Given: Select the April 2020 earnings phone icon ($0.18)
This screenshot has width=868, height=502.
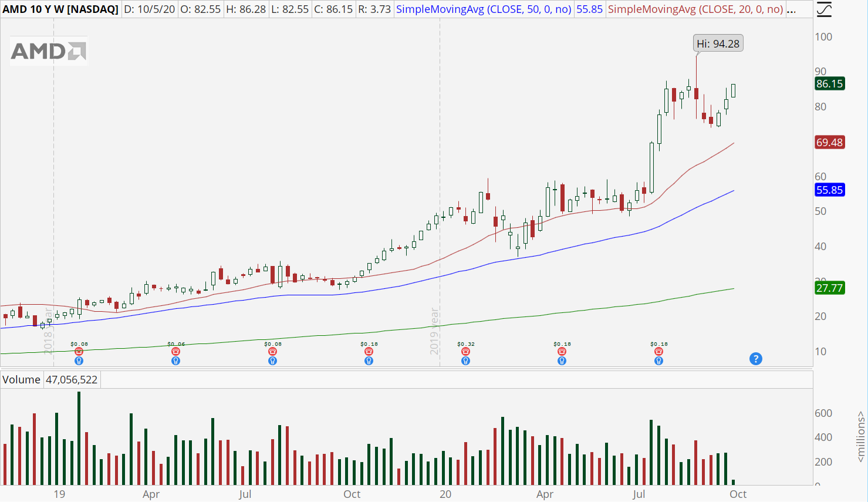Looking at the screenshot, I should point(562,352).
